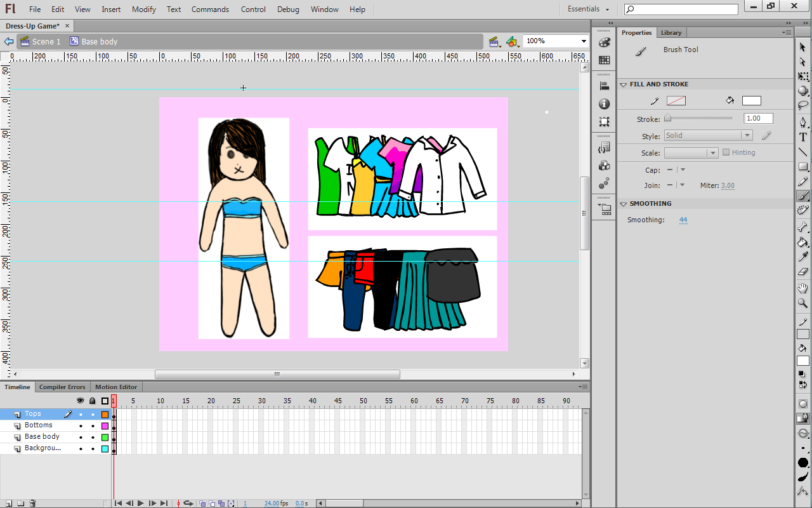The image size is (812, 508).
Task: Click the Zoom magnifier tool
Action: pos(803,304)
